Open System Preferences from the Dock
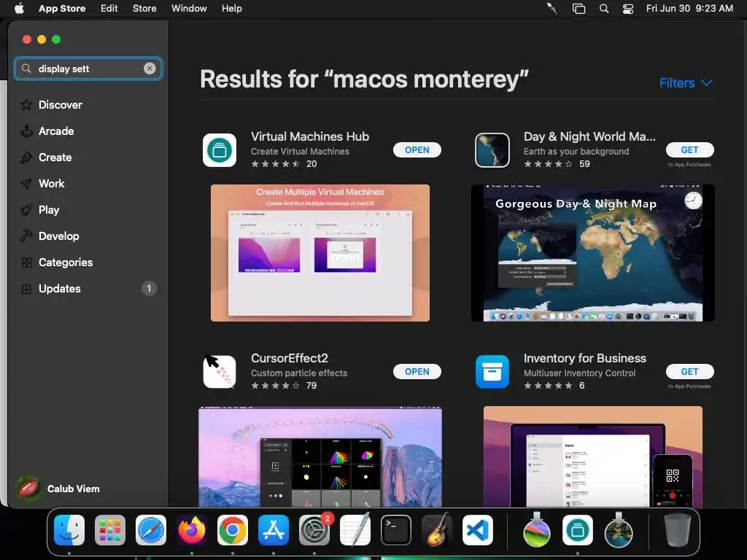747x560 pixels. click(x=314, y=530)
